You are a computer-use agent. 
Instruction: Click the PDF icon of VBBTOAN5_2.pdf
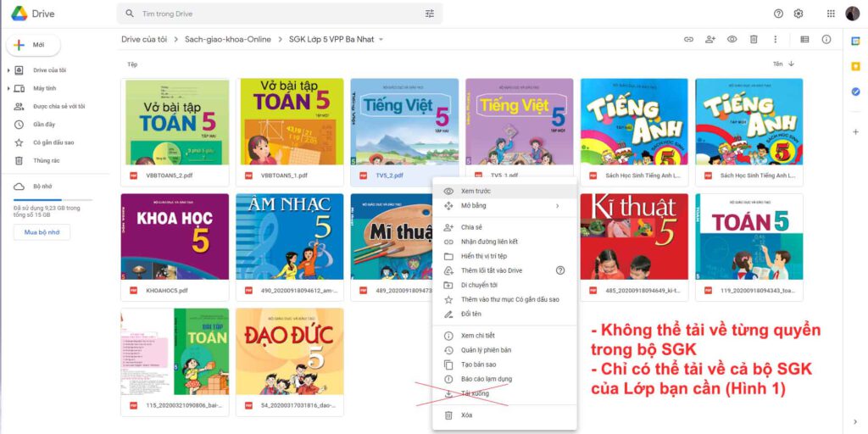pyautogui.click(x=133, y=175)
